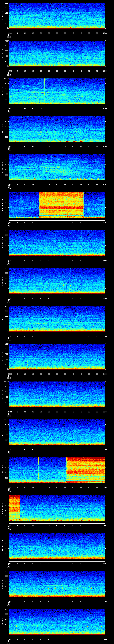The height and width of the screenshot is (644, 114).
Task: Click the '30' tick under the 7:19:00 panel
Action: point(57,223)
